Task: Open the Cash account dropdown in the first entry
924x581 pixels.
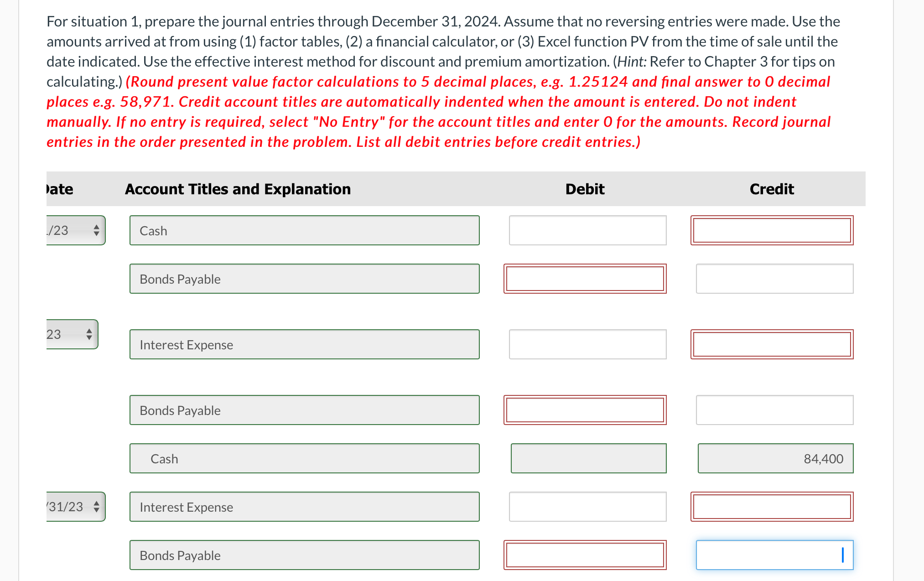Action: tap(304, 230)
